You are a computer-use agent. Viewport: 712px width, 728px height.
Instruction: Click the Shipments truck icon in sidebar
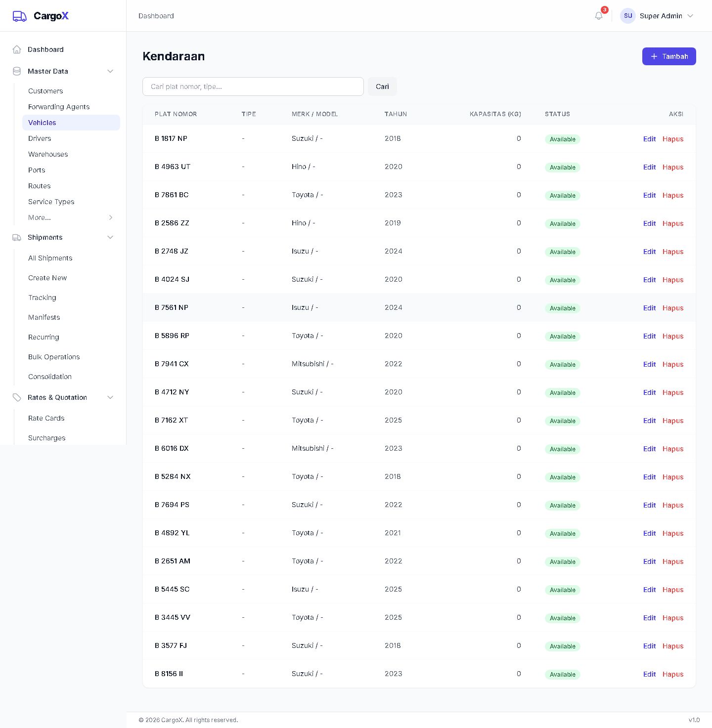click(17, 237)
